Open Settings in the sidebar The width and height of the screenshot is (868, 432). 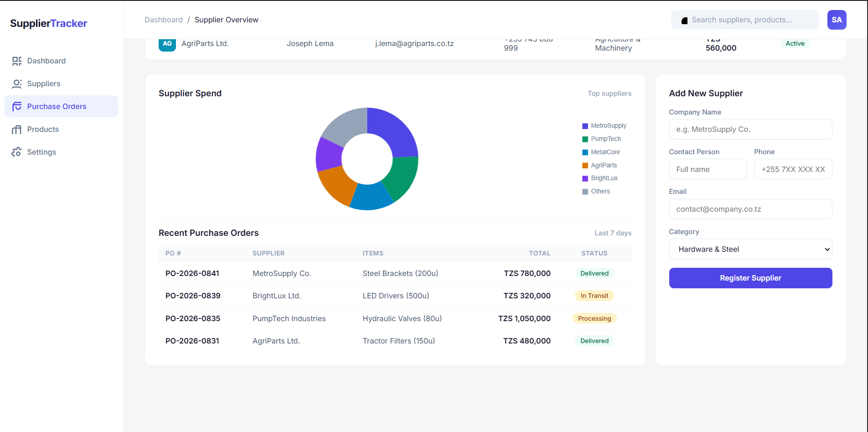point(61,152)
